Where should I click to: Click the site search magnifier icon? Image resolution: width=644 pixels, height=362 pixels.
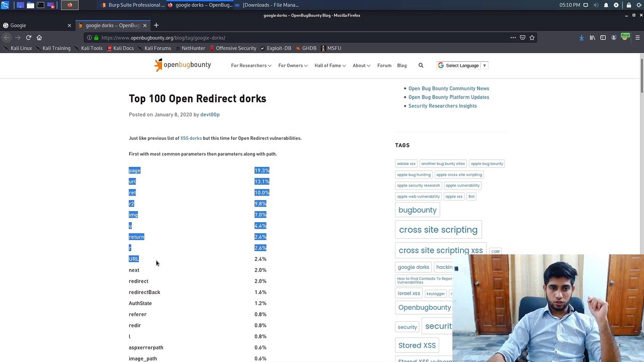[421, 65]
